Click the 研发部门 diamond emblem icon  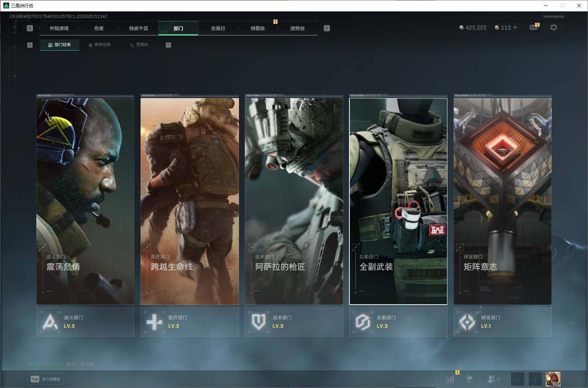tap(467, 322)
